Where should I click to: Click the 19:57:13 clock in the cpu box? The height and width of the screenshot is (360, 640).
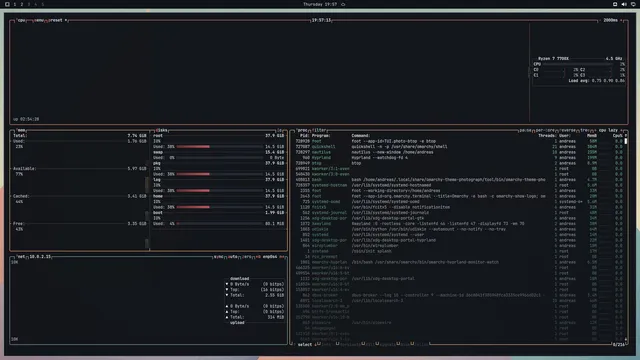pos(321,20)
